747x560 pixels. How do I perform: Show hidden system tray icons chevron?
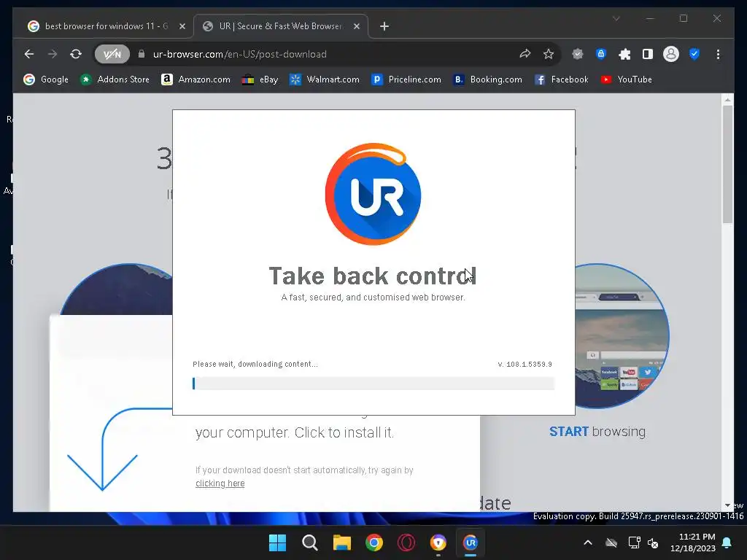588,542
